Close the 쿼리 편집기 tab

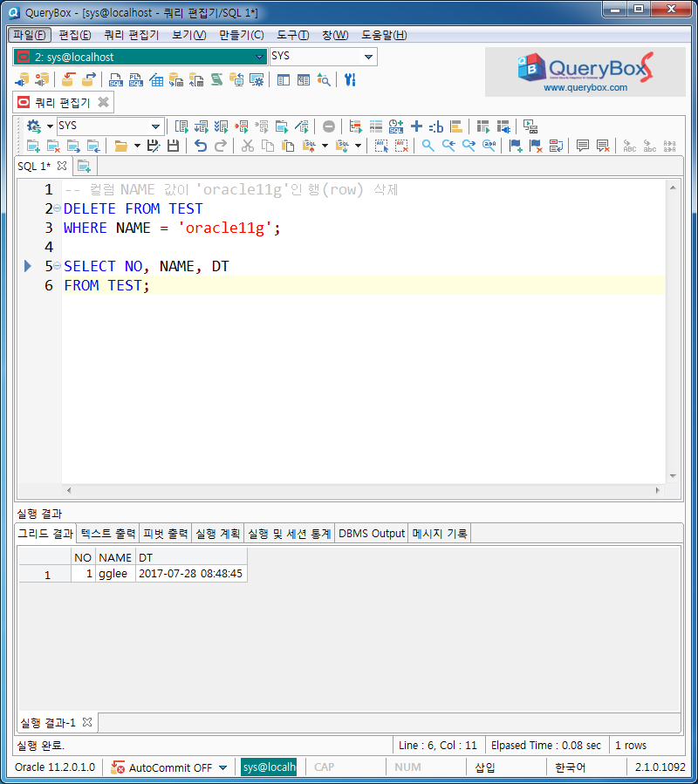click(104, 103)
